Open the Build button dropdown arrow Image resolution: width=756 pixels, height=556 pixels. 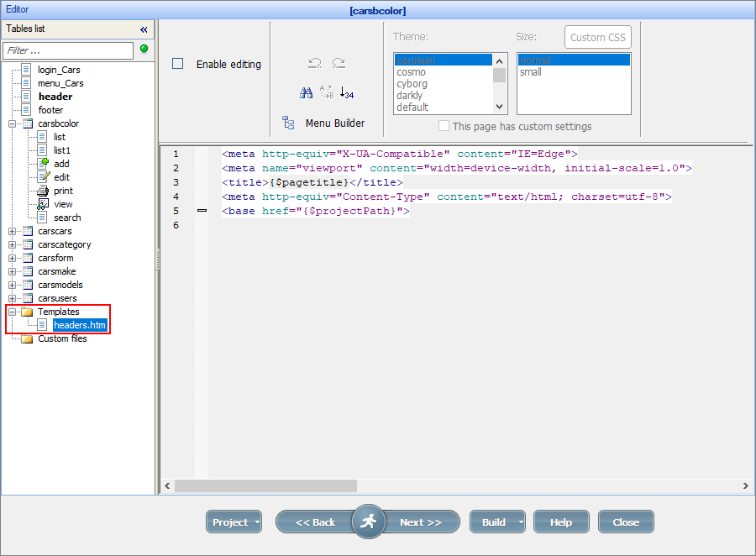point(520,522)
